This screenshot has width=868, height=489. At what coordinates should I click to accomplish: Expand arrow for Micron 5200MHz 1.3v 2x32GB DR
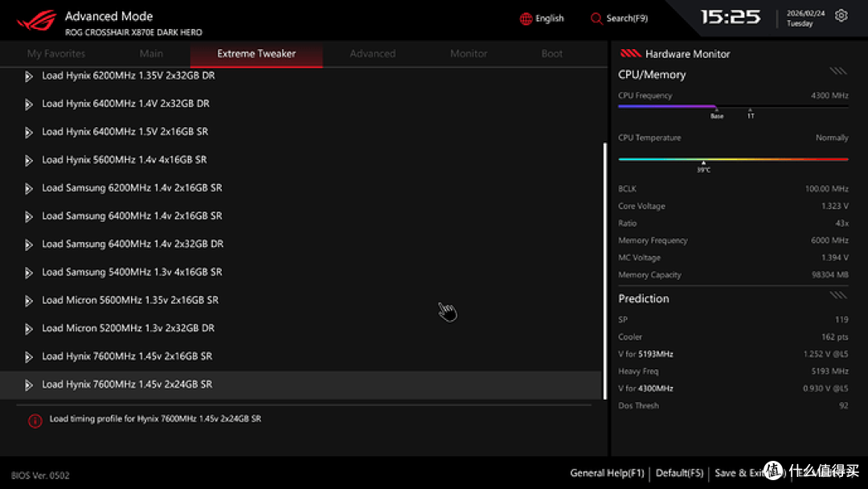coord(29,329)
